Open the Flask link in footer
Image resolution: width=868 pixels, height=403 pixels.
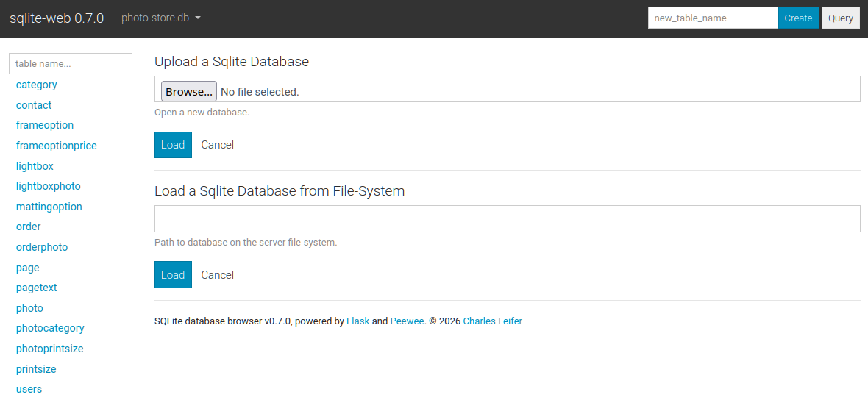coord(357,321)
